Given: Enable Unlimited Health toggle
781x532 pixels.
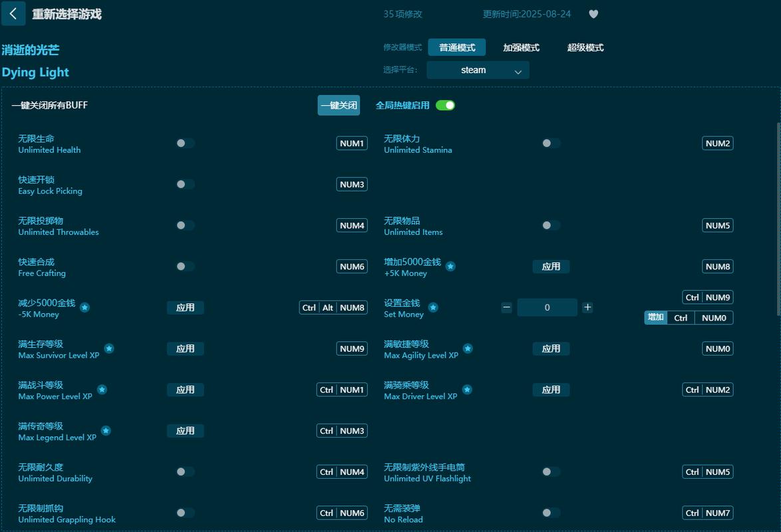Looking at the screenshot, I should point(186,144).
